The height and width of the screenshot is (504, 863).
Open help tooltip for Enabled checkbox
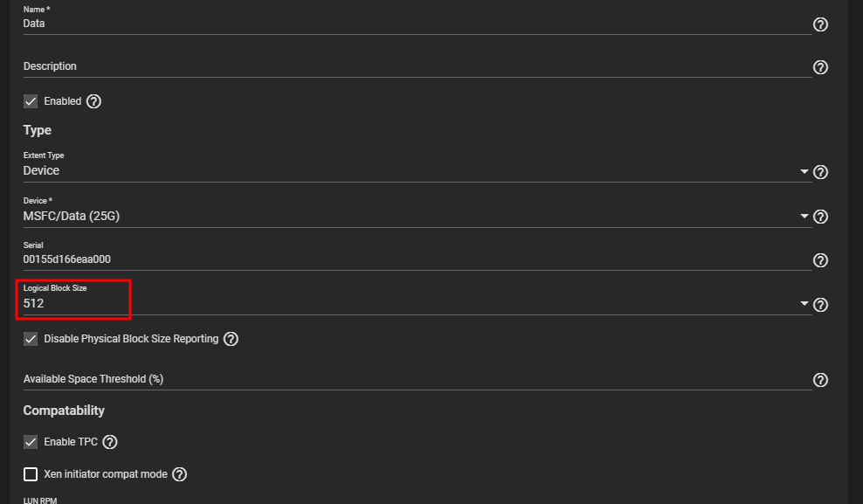(x=94, y=101)
